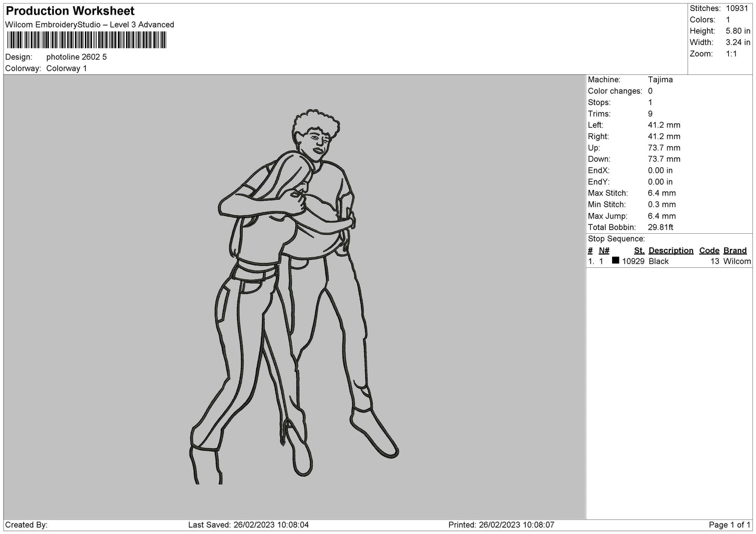Click the EndY value 0.00 in
The height and width of the screenshot is (534, 756).
pos(660,182)
